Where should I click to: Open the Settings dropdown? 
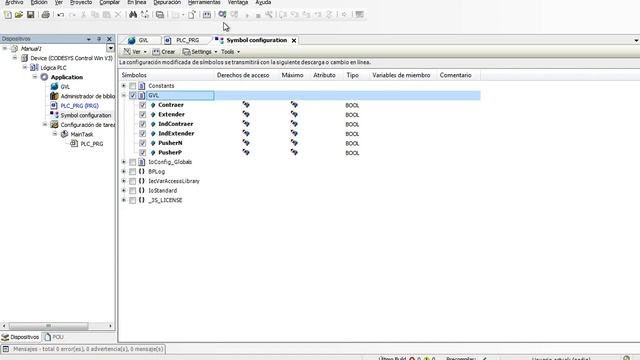click(200, 52)
